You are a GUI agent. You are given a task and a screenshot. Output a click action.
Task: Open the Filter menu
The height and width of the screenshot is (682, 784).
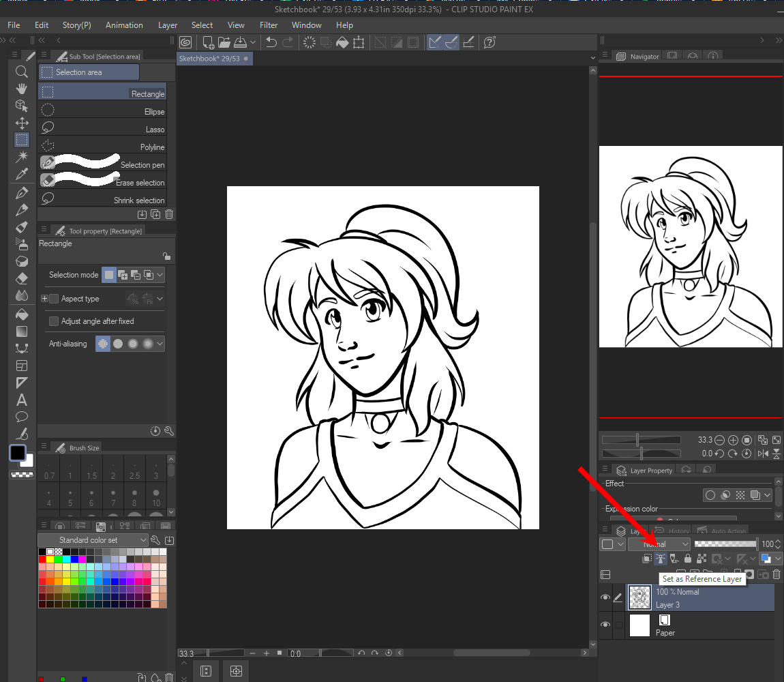pyautogui.click(x=269, y=25)
